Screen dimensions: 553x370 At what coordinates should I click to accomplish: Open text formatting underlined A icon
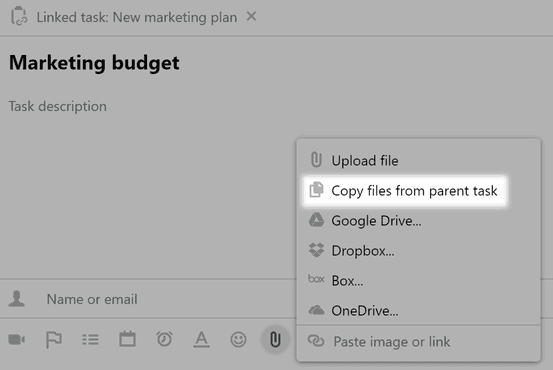point(201,340)
